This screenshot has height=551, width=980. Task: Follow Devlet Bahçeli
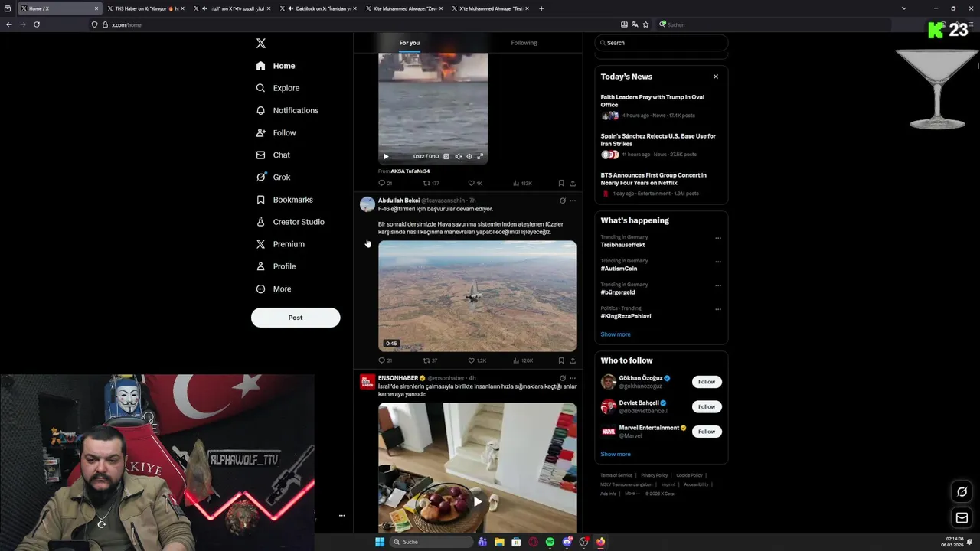tap(707, 406)
